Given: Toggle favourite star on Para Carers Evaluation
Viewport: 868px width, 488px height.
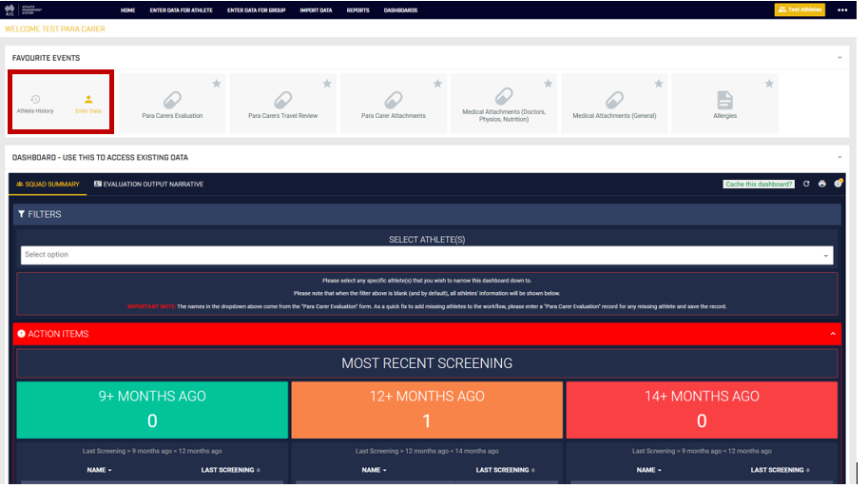Looking at the screenshot, I should (x=217, y=84).
